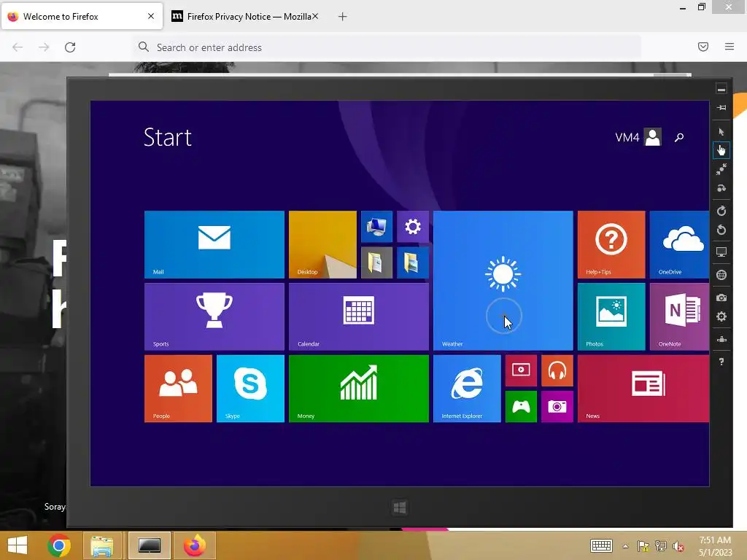Open touch keyboard from taskbar
Viewport: 747px width, 560px height.
tap(601, 545)
